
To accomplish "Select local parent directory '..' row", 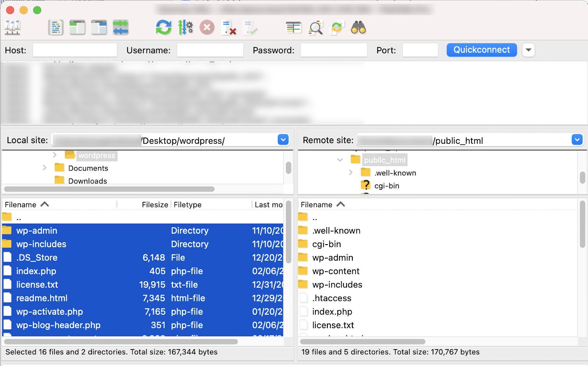I will (x=143, y=217).
